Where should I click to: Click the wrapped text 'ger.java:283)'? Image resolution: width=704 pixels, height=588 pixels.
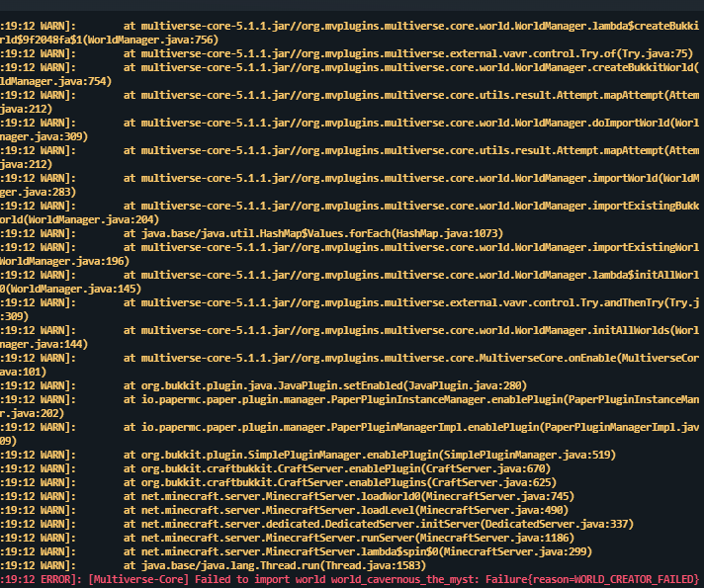pos(39,192)
